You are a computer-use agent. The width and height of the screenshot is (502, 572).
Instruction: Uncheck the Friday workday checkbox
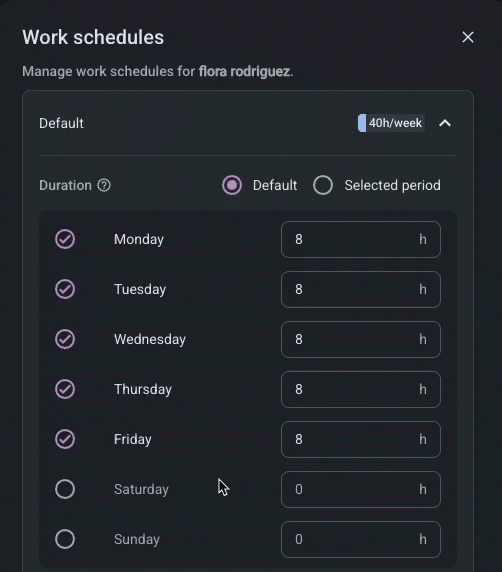[x=65, y=439]
